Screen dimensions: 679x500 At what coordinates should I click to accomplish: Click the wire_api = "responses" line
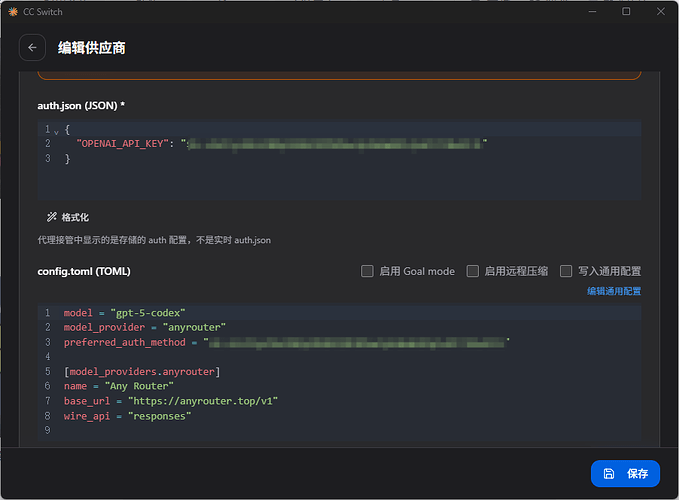pos(339,416)
